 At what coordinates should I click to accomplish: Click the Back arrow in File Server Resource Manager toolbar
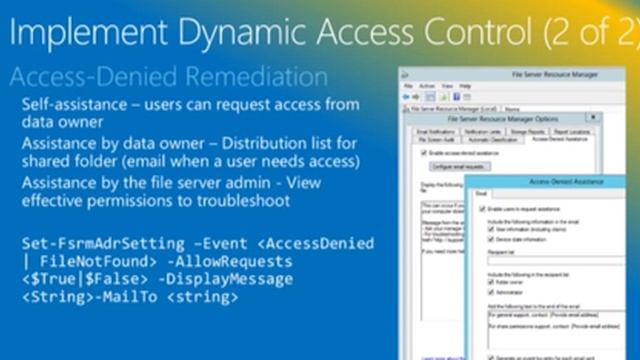point(406,97)
